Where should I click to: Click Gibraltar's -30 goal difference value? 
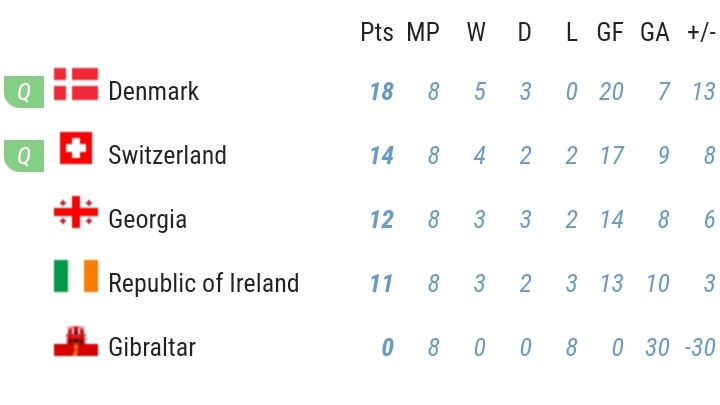click(x=700, y=347)
